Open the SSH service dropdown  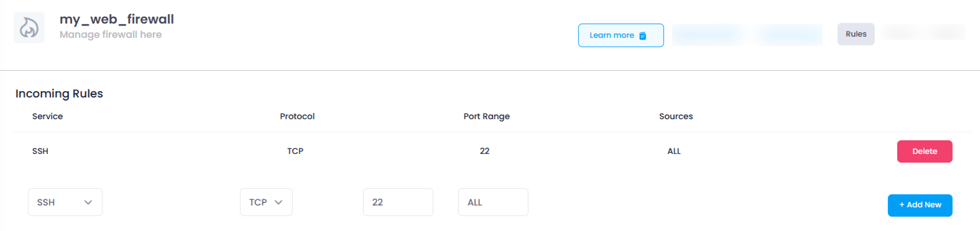65,202
